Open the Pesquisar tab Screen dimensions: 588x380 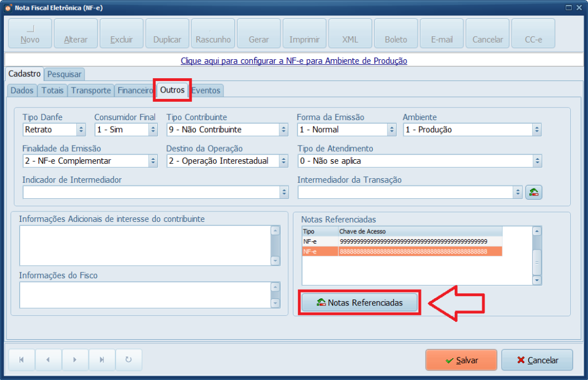coord(64,74)
